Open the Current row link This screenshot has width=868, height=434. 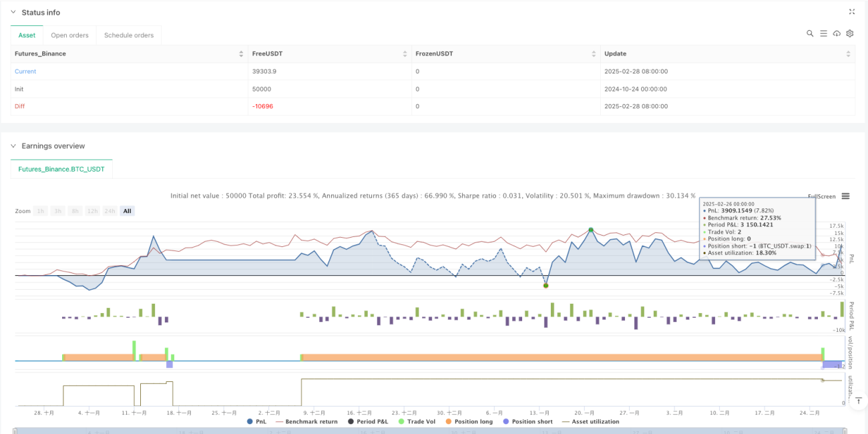[25, 71]
